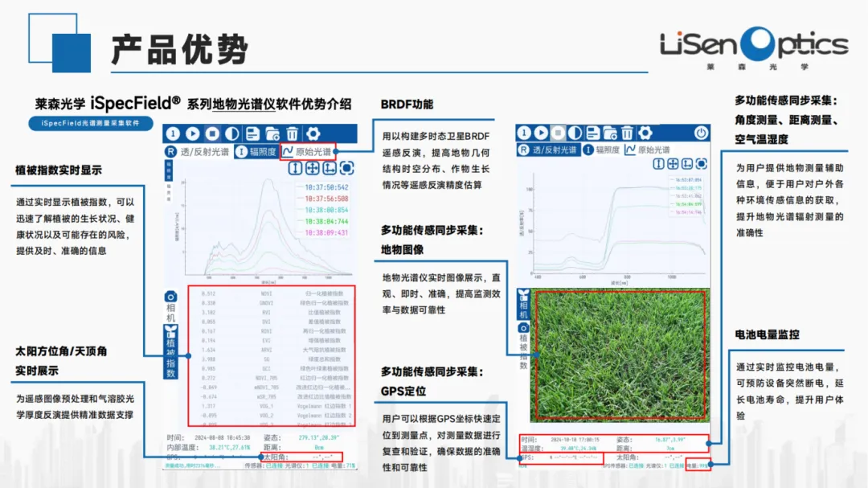868x488 pixels.
Task: Click the grass camera image preview
Action: pyautogui.click(x=620, y=355)
